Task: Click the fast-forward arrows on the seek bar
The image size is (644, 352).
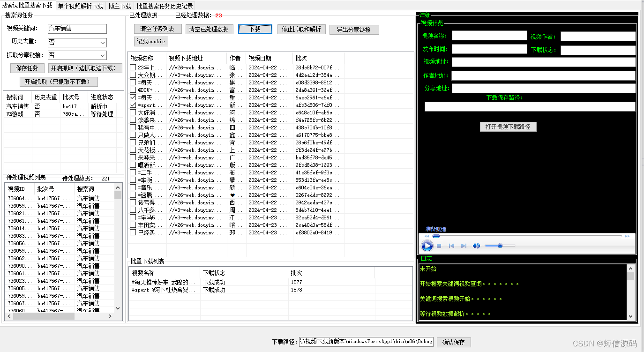Action: click(x=628, y=236)
